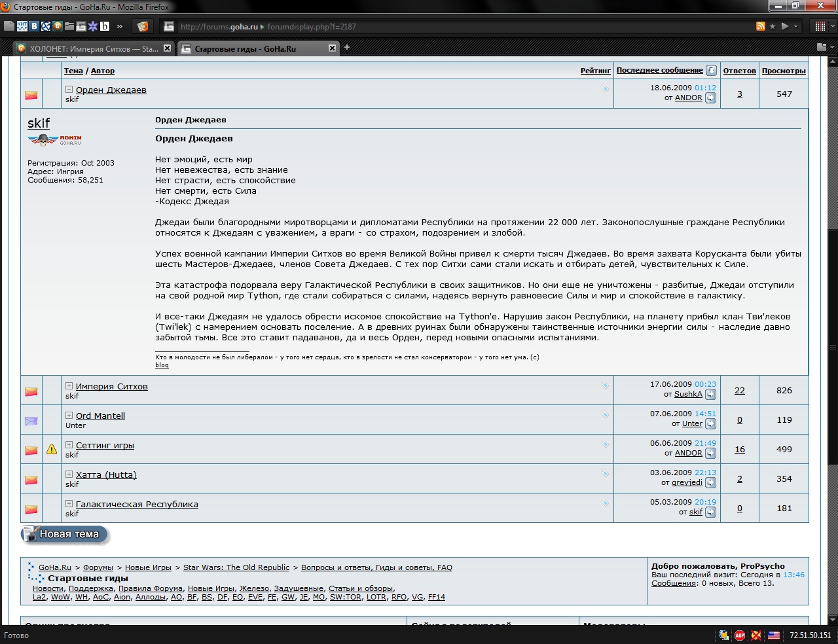
Task: Open the GoHa G bookmark in bookmarks toolbar
Action: click(81, 26)
